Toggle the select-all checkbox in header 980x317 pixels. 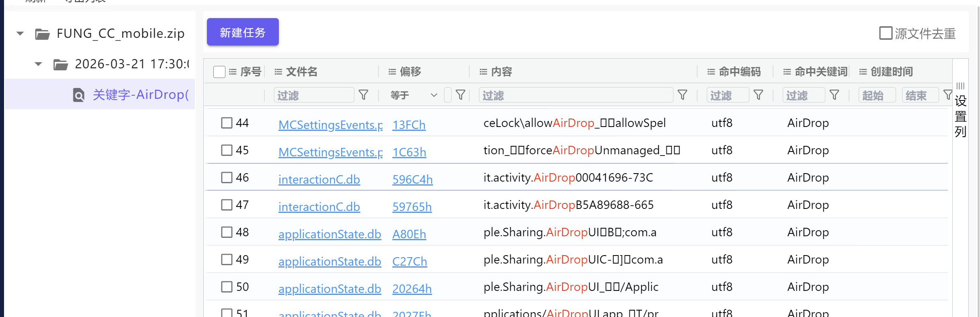219,72
